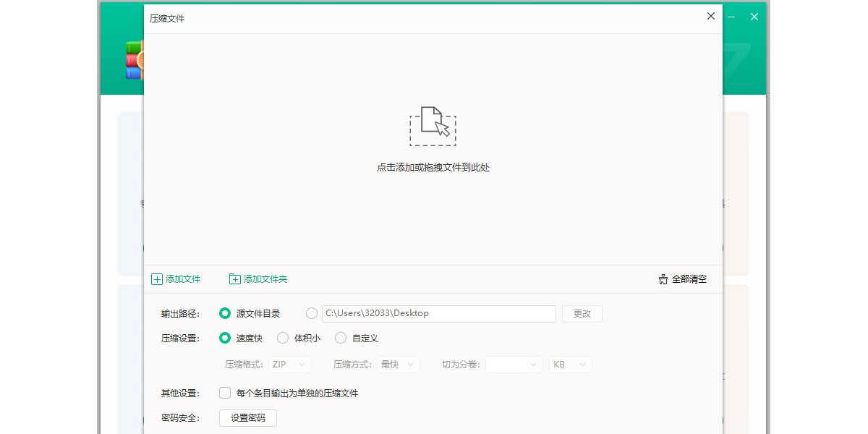The image size is (868, 434).
Task: Click the Desktop output path text field
Action: tap(438, 313)
